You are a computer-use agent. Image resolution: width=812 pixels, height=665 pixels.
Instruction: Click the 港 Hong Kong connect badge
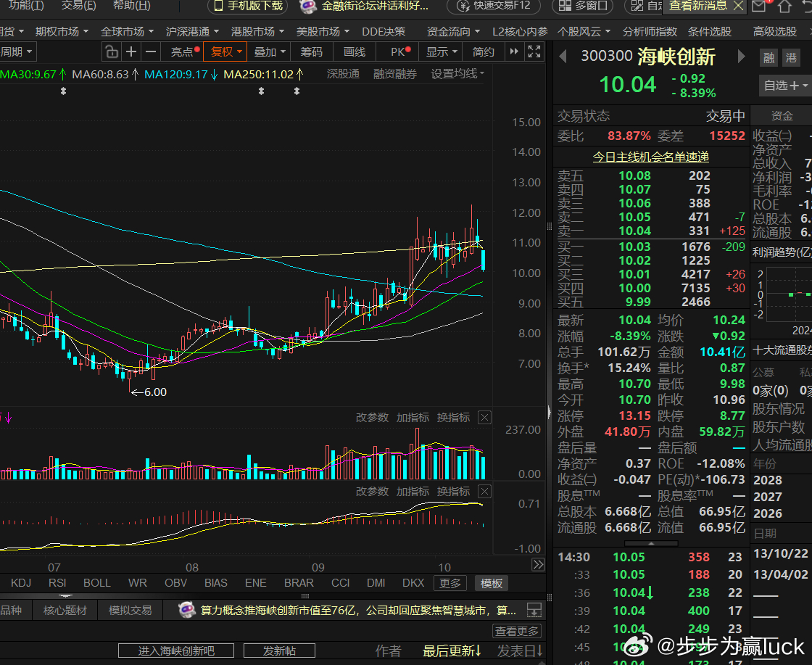tap(791, 57)
